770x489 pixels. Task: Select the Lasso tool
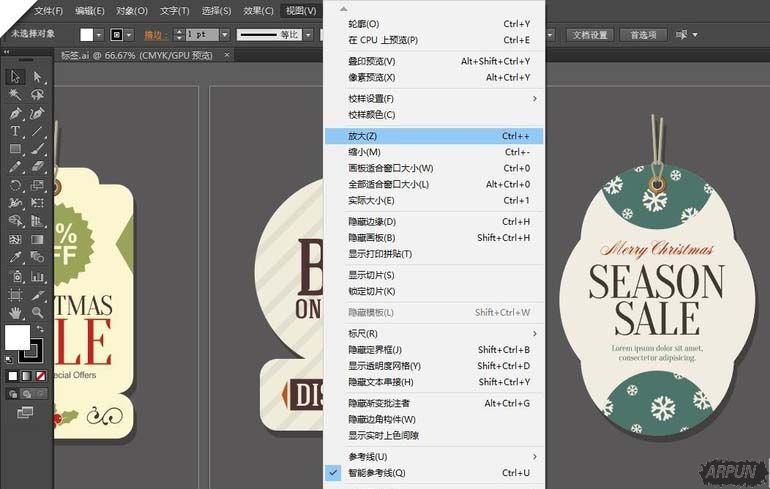coord(37,95)
